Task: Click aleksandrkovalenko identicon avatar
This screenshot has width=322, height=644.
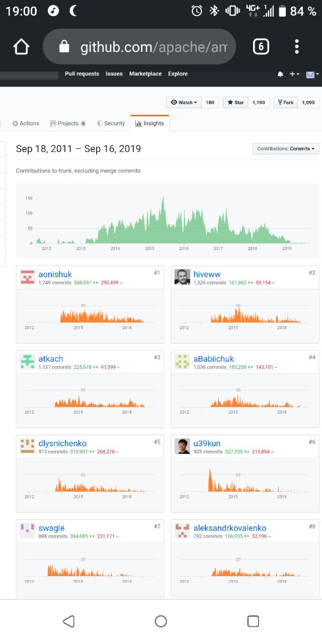Action: point(182,531)
